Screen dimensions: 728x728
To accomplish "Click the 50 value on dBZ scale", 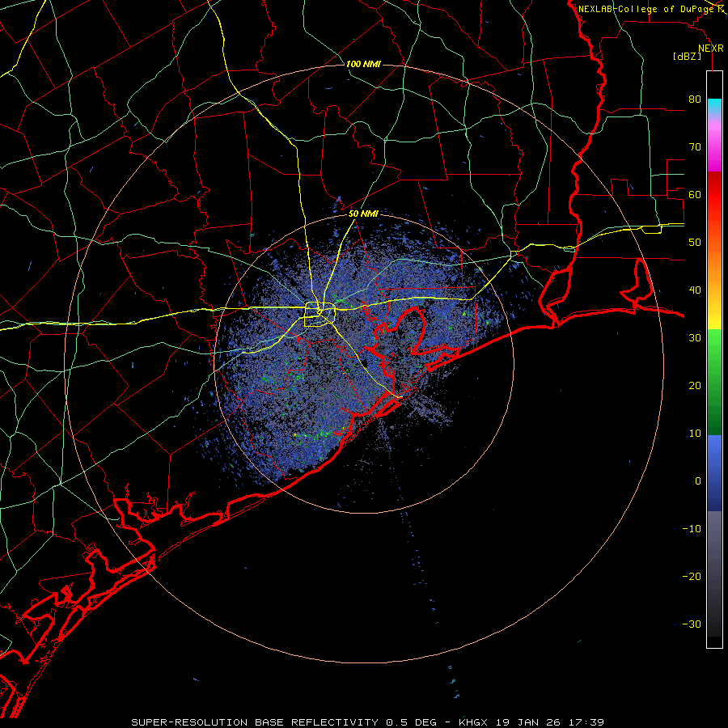I will click(695, 243).
